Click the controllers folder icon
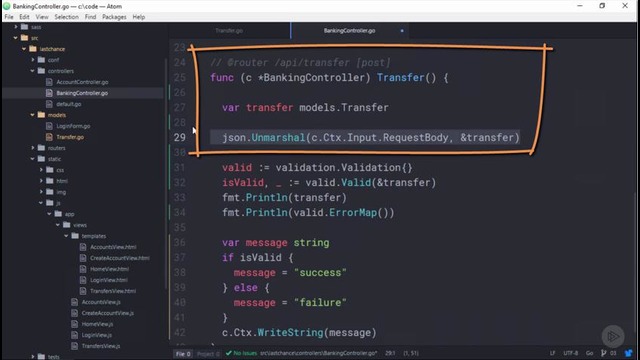 [x=41, y=71]
